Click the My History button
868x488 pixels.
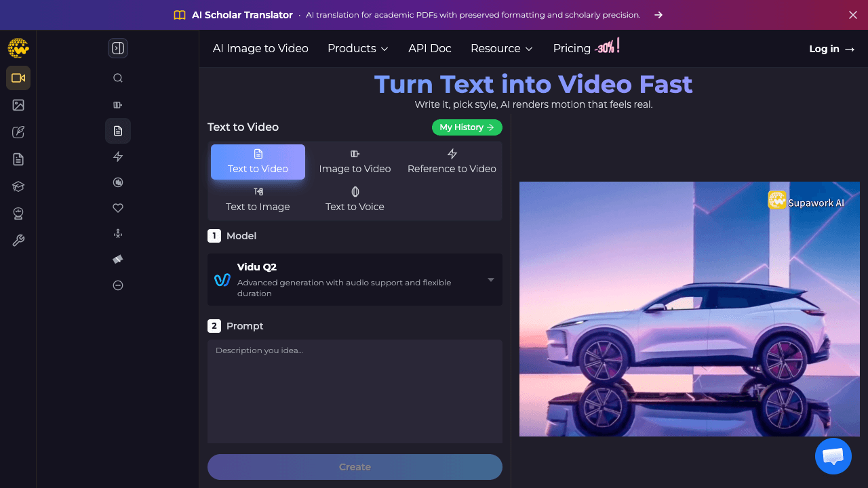point(467,127)
